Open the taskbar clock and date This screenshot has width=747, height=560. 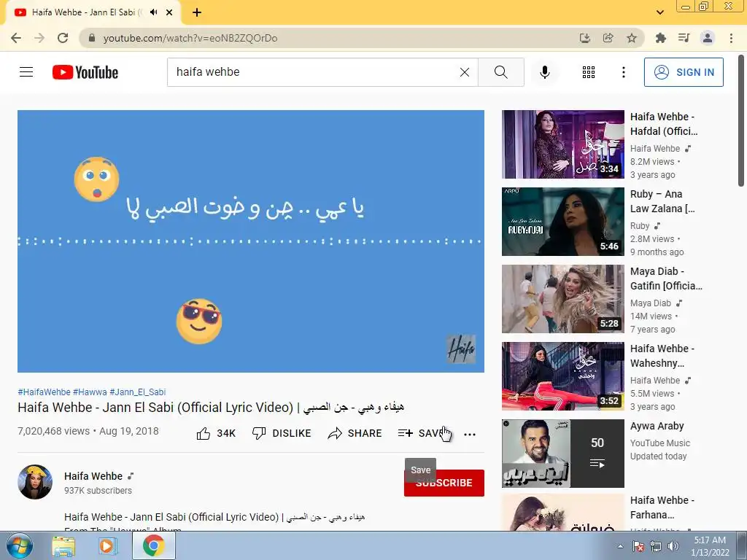(710, 546)
